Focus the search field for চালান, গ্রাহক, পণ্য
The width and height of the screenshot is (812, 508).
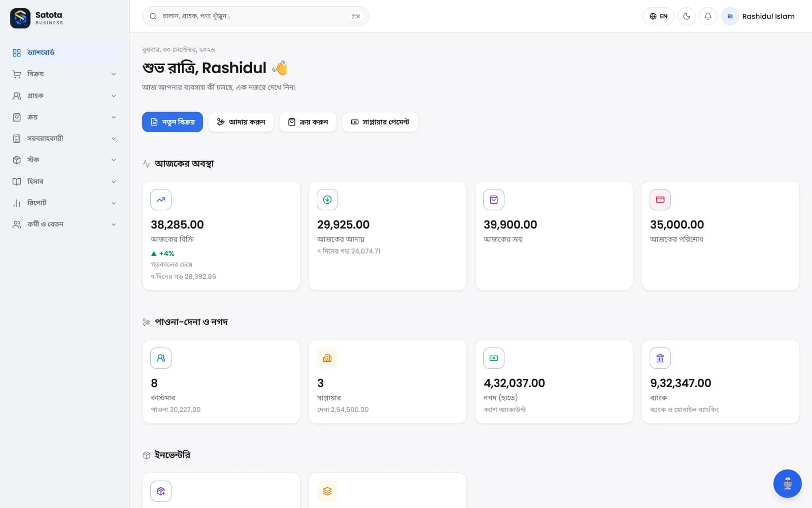pos(256,16)
